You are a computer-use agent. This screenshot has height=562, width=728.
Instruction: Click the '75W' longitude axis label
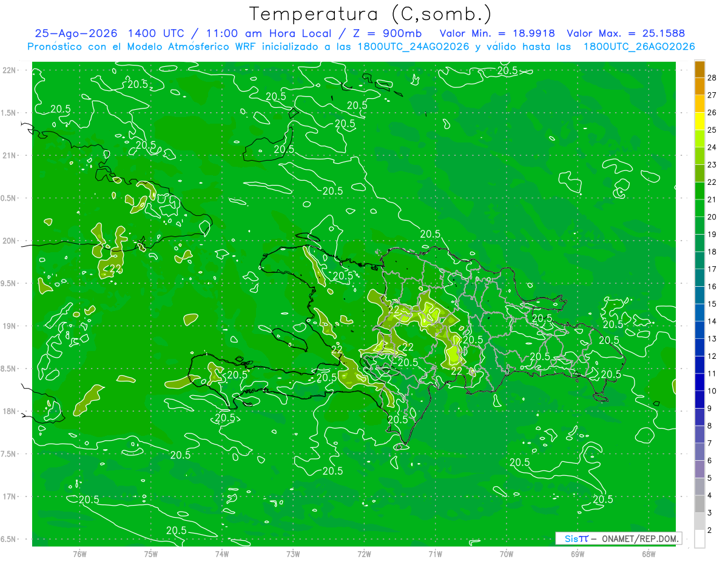151,554
